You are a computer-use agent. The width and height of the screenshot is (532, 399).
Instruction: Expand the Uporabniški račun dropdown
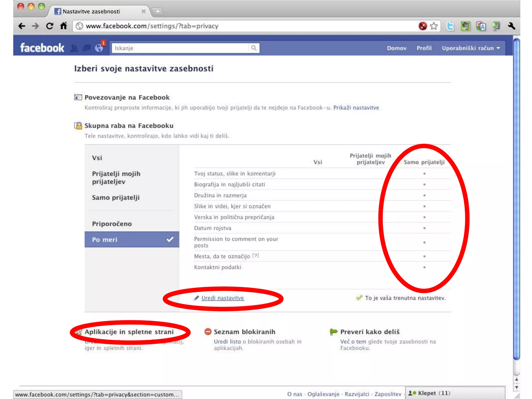tap(471, 48)
